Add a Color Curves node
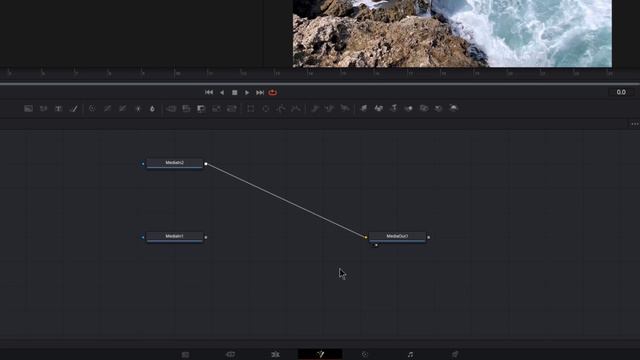640x360 pixels. coord(107,109)
